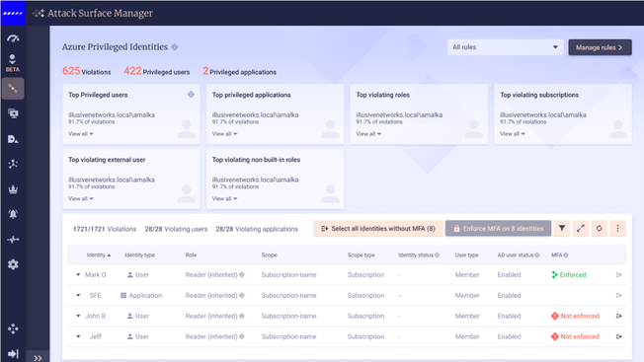Image resolution: width=644 pixels, height=362 pixels.
Task: Expand View all under Top Privileged users
Action: tap(81, 134)
